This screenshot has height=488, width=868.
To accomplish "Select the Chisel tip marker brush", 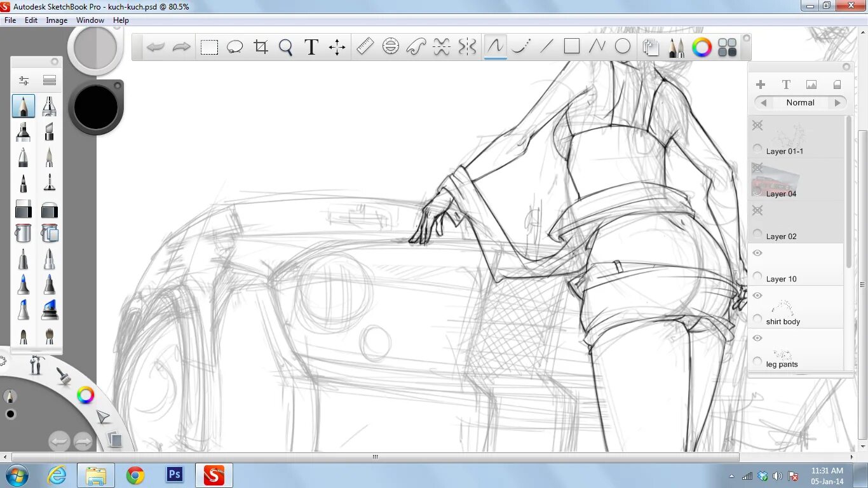I will (x=50, y=132).
